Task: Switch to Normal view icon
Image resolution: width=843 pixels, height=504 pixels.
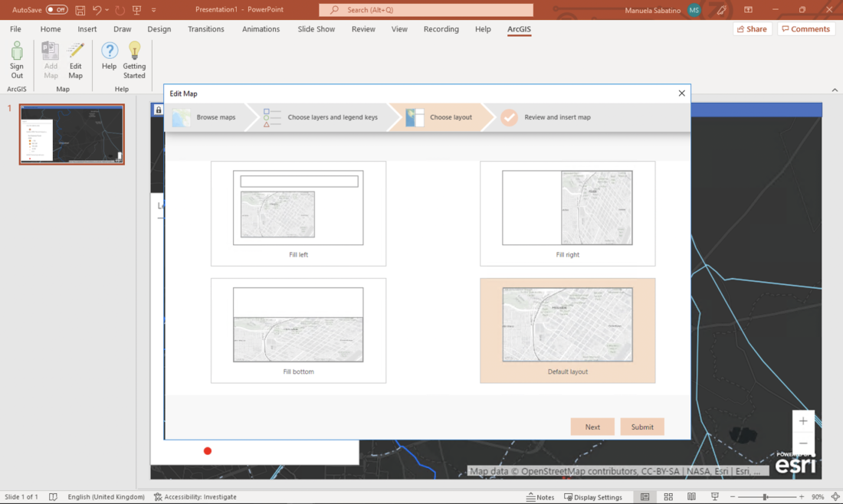Action: (645, 497)
